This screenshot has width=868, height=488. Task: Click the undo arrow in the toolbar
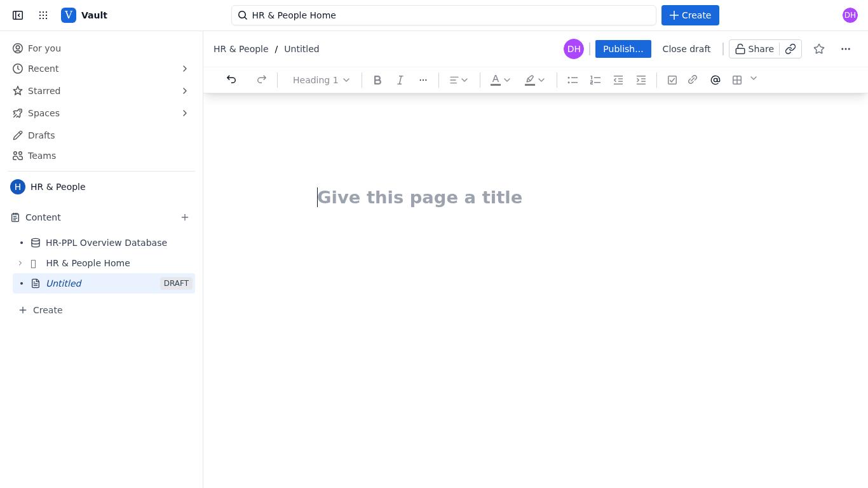231,79
